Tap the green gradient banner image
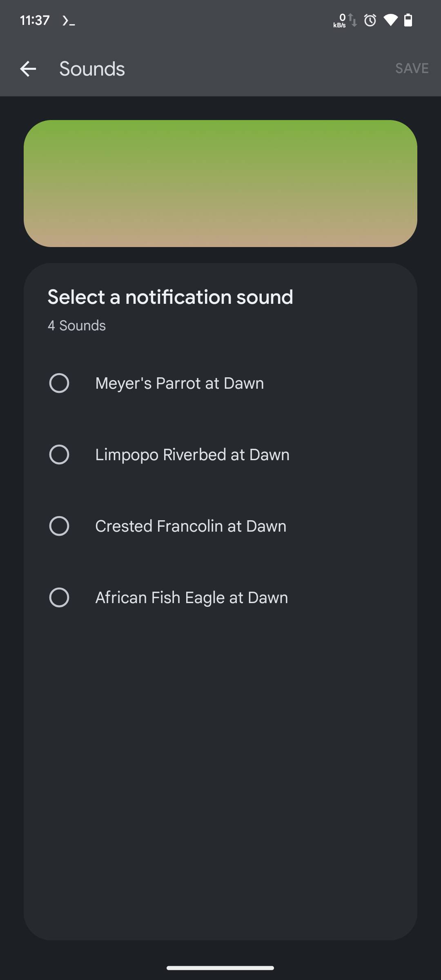 click(220, 183)
